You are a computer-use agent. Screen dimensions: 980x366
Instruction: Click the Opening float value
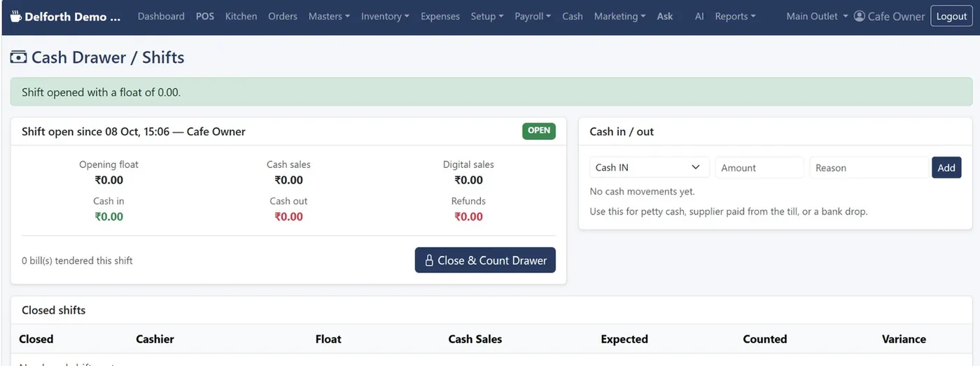pyautogui.click(x=108, y=180)
